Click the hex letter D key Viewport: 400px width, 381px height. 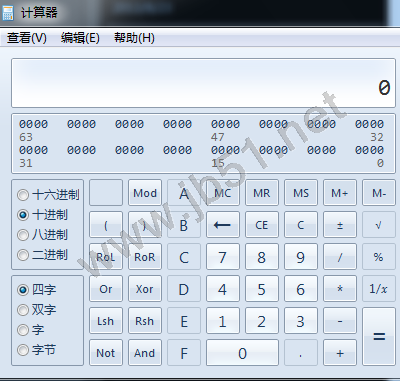coord(184,289)
